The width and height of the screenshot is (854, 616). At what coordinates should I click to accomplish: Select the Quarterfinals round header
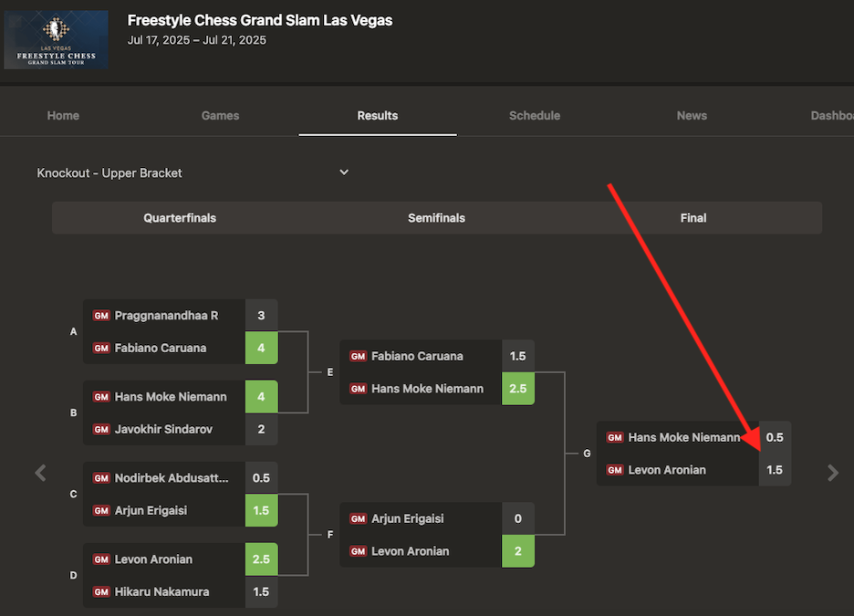(x=180, y=218)
